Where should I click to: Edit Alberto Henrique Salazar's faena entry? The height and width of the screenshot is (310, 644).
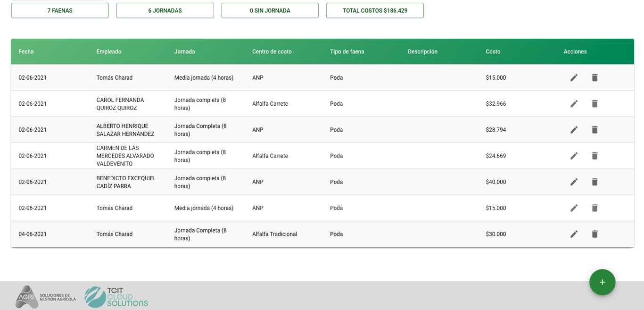click(x=574, y=130)
